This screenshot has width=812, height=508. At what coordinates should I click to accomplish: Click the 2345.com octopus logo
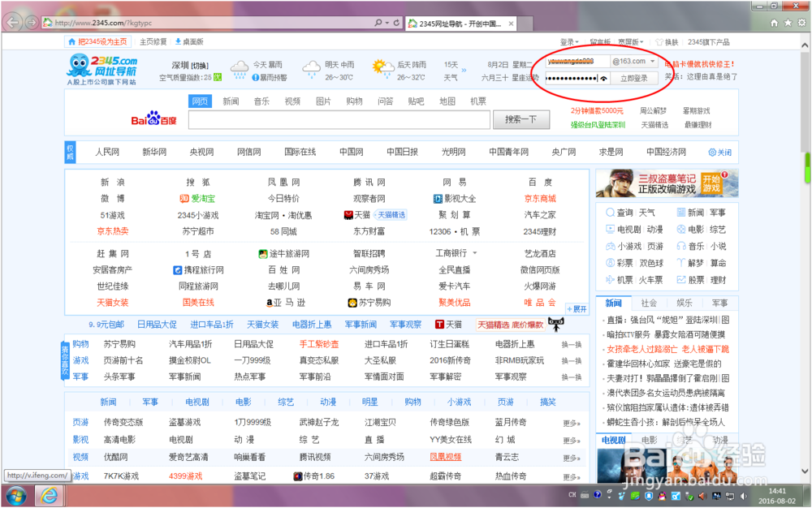pyautogui.click(x=102, y=70)
